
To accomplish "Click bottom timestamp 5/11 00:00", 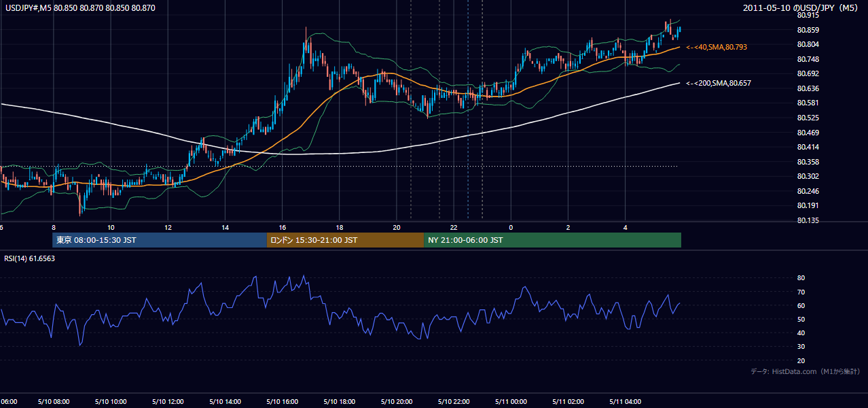I will (511, 402).
